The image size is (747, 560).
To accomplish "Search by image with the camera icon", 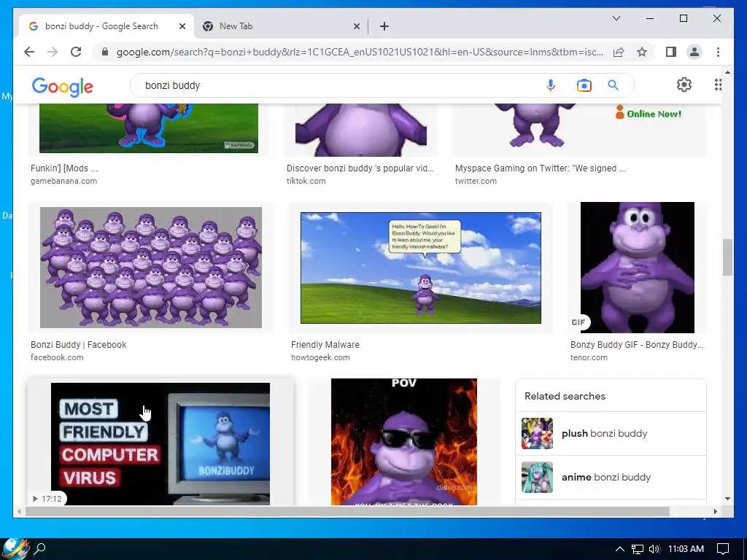I will pyautogui.click(x=584, y=85).
